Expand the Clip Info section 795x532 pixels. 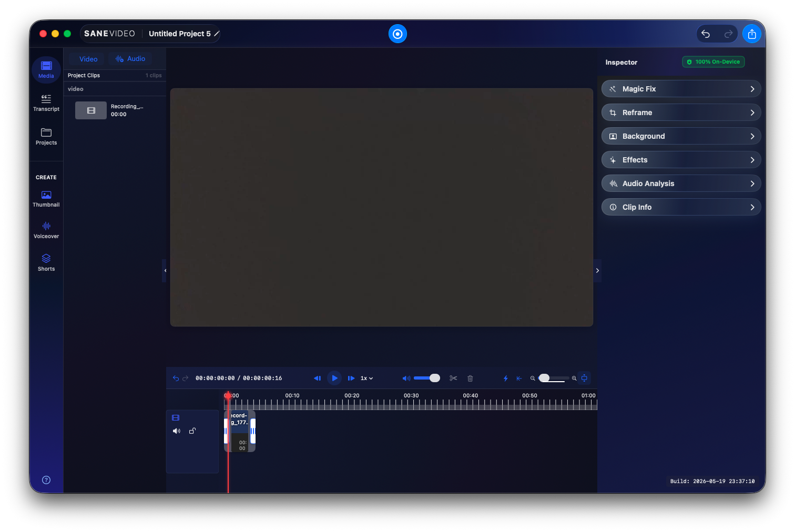(x=681, y=207)
